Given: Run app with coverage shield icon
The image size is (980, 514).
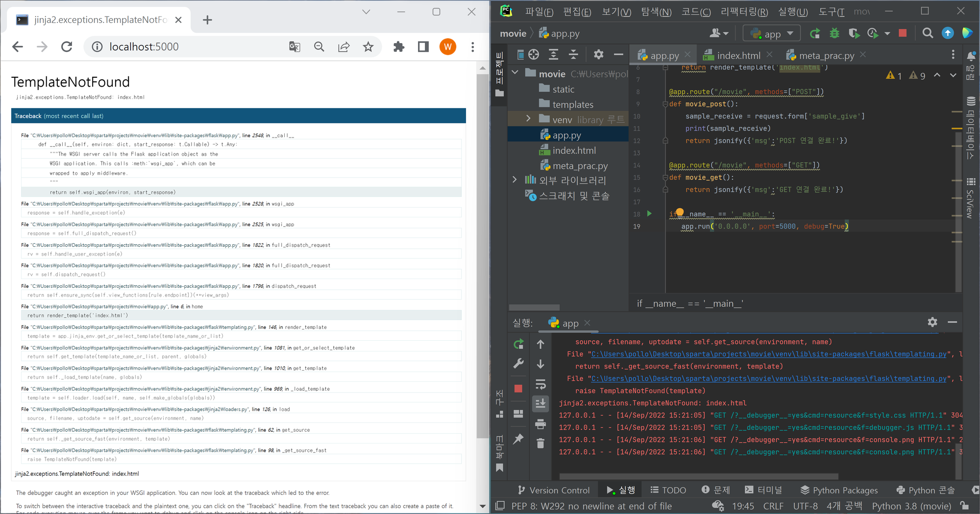Looking at the screenshot, I should (854, 33).
